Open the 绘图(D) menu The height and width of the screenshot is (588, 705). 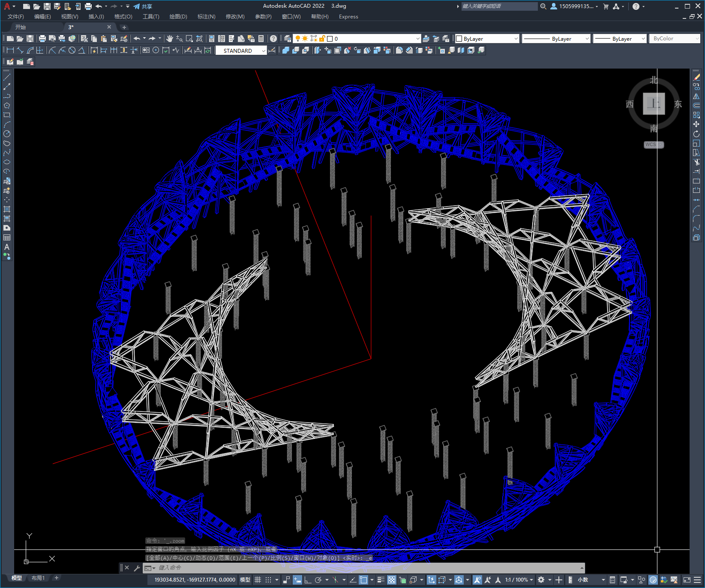(x=178, y=17)
